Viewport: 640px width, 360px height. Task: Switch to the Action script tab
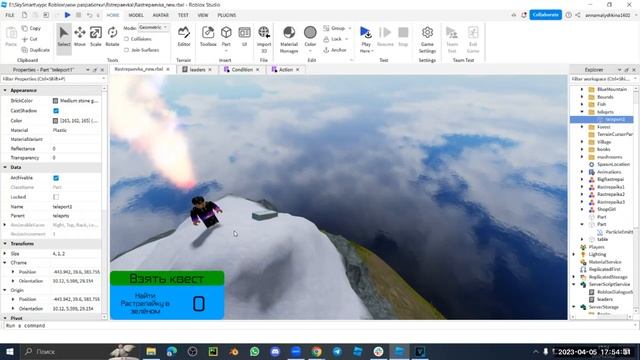(286, 70)
